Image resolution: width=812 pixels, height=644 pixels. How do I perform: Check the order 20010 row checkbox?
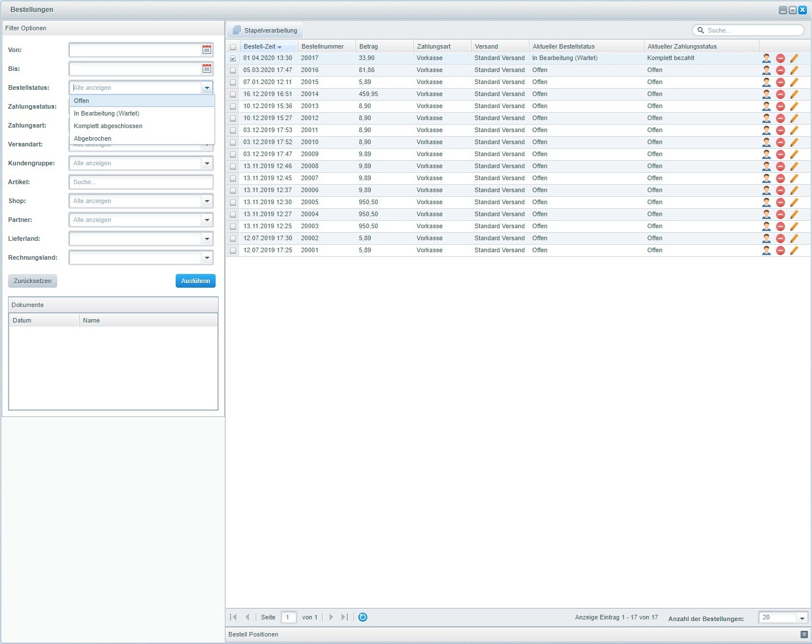pos(233,142)
